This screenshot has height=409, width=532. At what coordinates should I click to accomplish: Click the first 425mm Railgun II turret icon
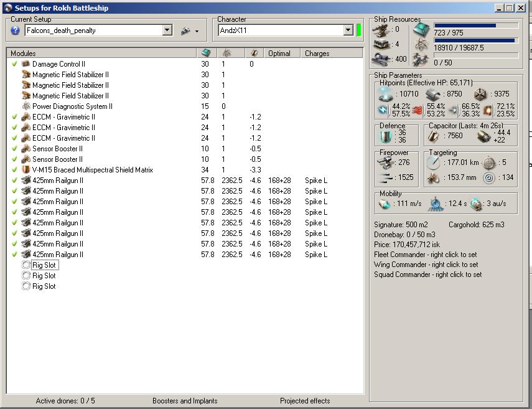tap(26, 181)
